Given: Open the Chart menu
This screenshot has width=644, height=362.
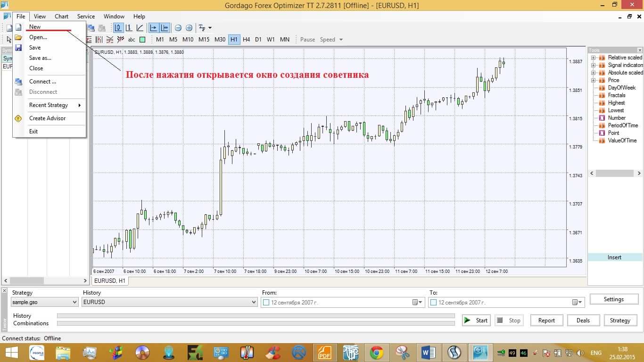Looking at the screenshot, I should pos(61,16).
